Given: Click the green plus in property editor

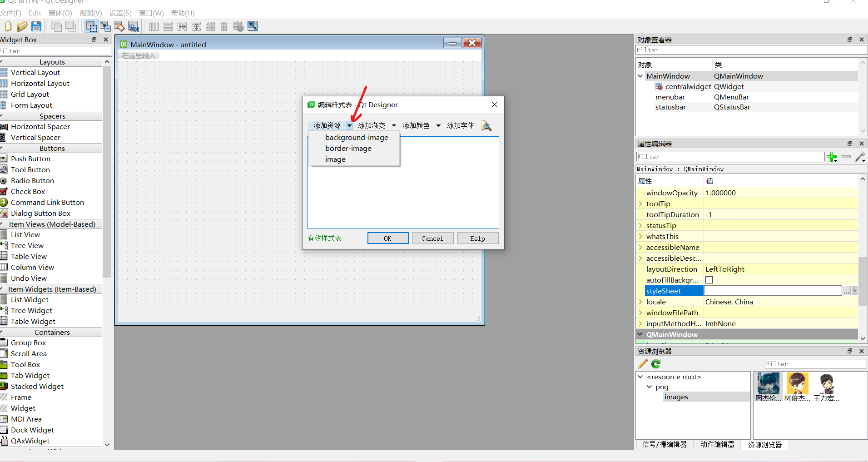Looking at the screenshot, I should [832, 157].
